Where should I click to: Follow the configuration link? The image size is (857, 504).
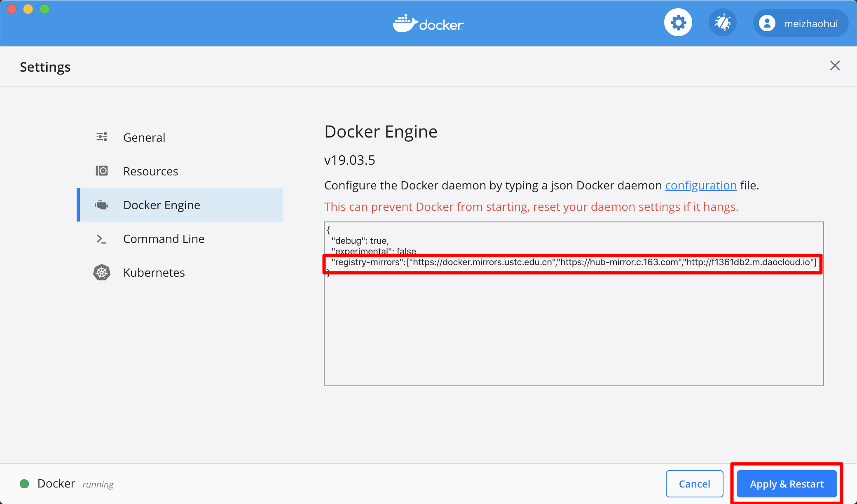coord(701,185)
